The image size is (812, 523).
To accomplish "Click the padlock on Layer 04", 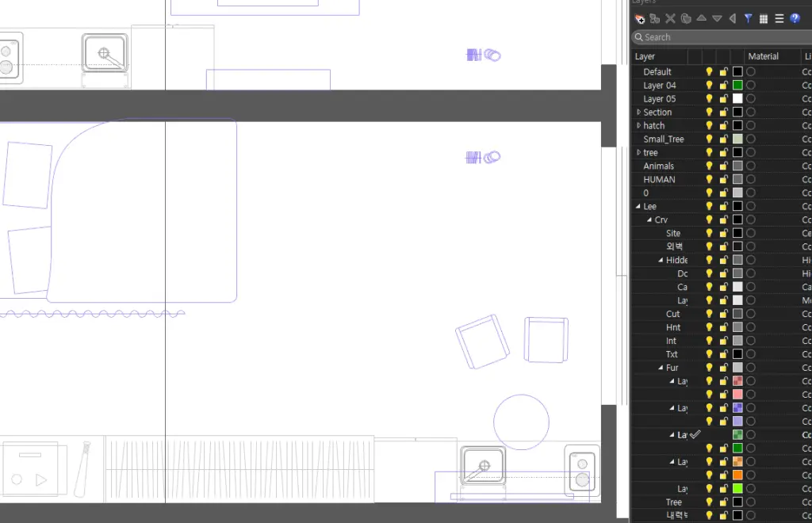I will (x=723, y=86).
